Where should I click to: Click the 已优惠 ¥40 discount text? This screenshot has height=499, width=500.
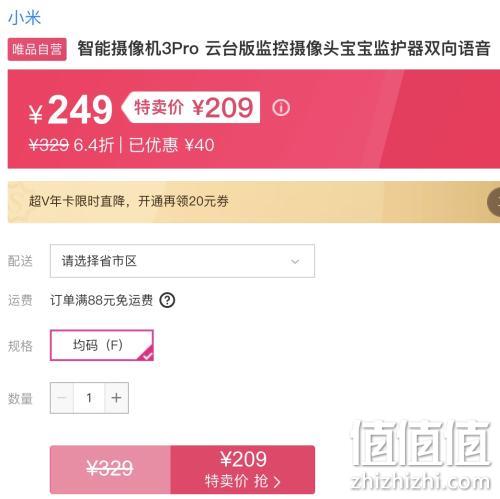(172, 145)
